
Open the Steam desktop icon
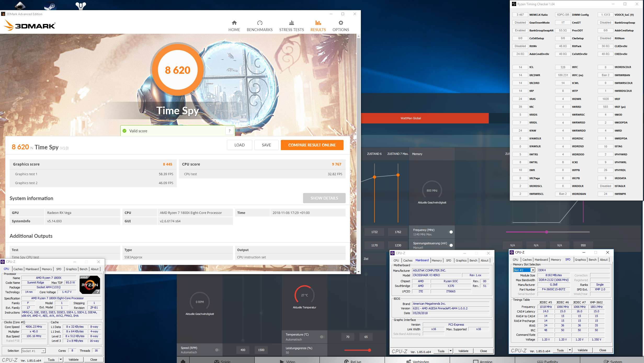pyautogui.click(x=50, y=5)
